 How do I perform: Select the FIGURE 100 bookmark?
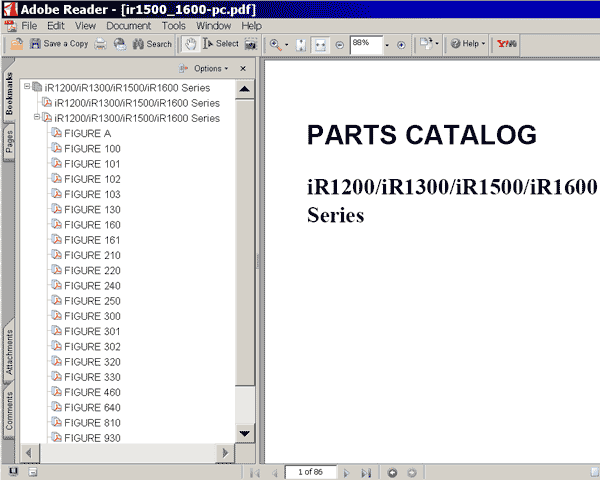click(x=92, y=149)
